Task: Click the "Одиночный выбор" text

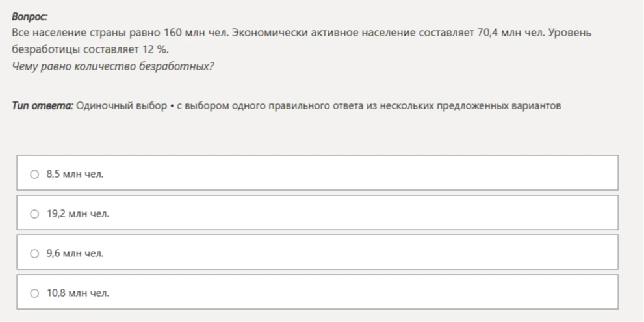Action: tap(122, 106)
